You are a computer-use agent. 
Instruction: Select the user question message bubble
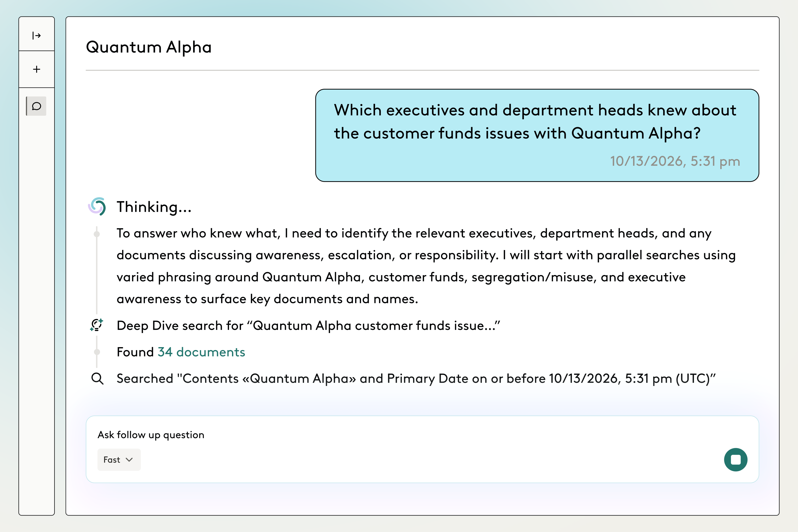coord(537,135)
